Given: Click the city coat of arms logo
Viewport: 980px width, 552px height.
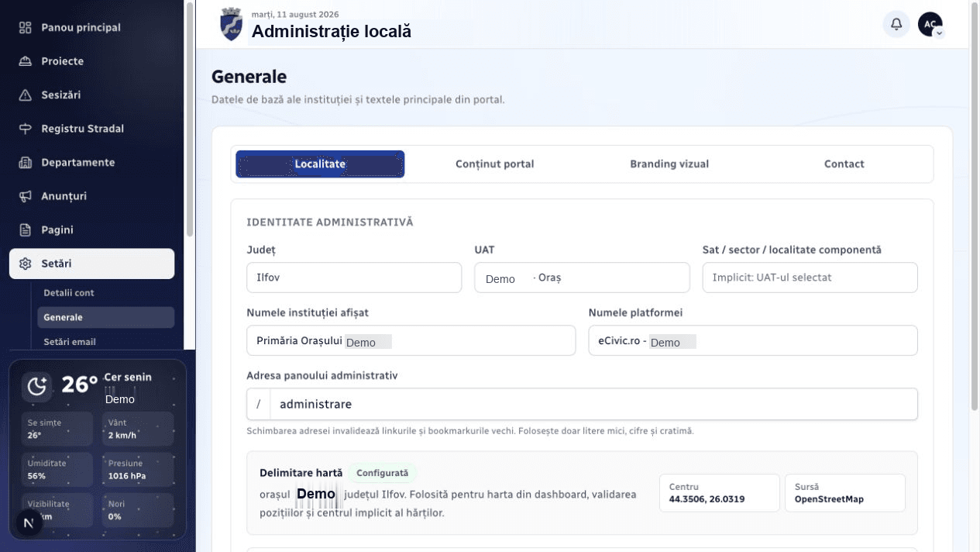Looking at the screenshot, I should tap(231, 24).
